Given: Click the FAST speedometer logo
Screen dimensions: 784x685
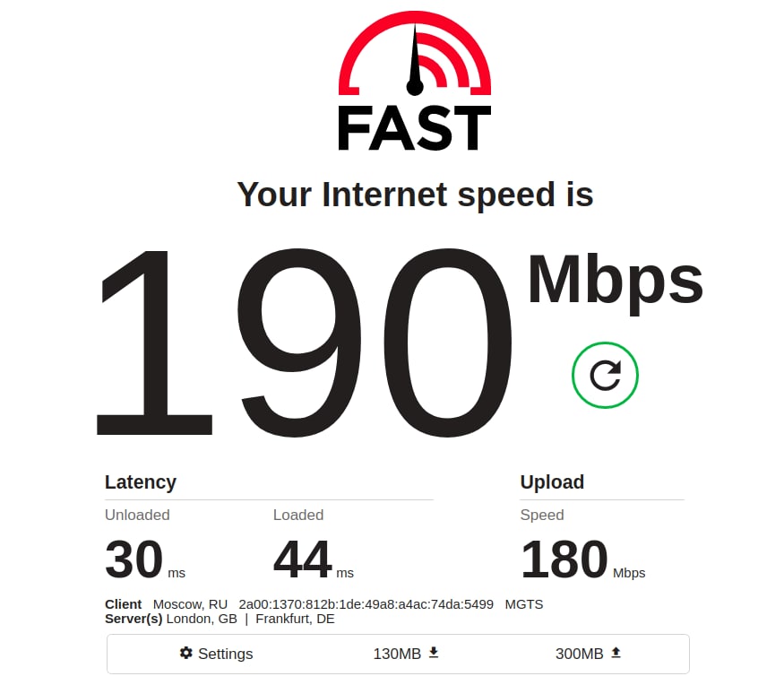Looking at the screenshot, I should click(x=415, y=54).
